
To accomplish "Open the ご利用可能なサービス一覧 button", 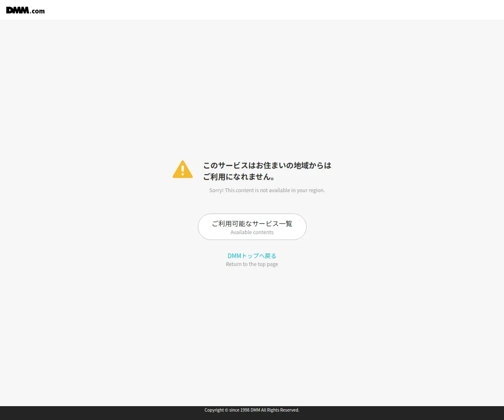I will (252, 227).
